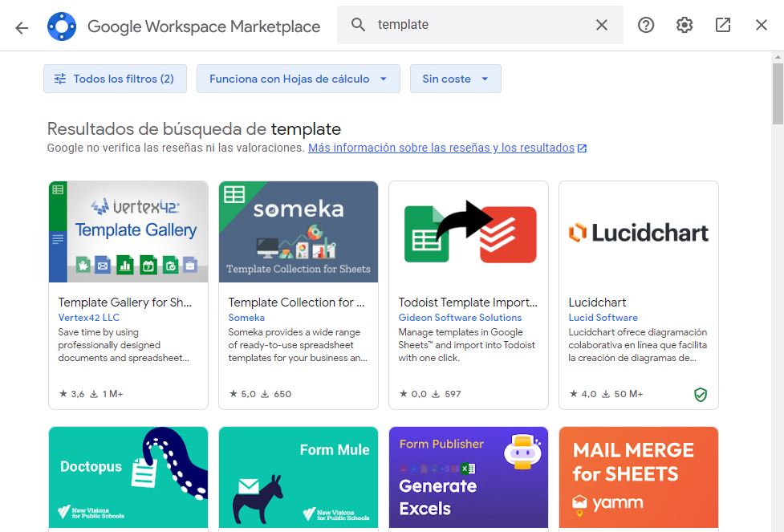Click the vertical scrollbar thumb
The width and height of the screenshot is (784, 532).
click(778, 94)
